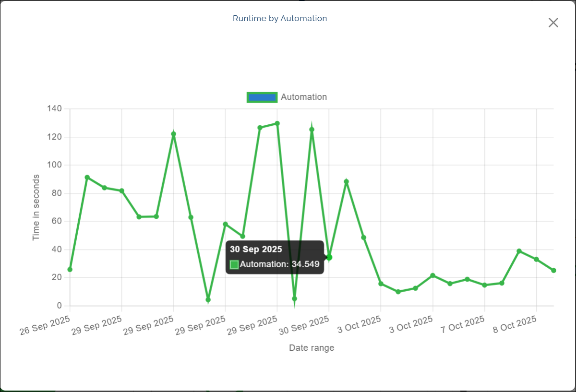Viewport: 576px width, 392px height.
Task: Click the highlighted 34.549 data point
Action: tap(329, 257)
